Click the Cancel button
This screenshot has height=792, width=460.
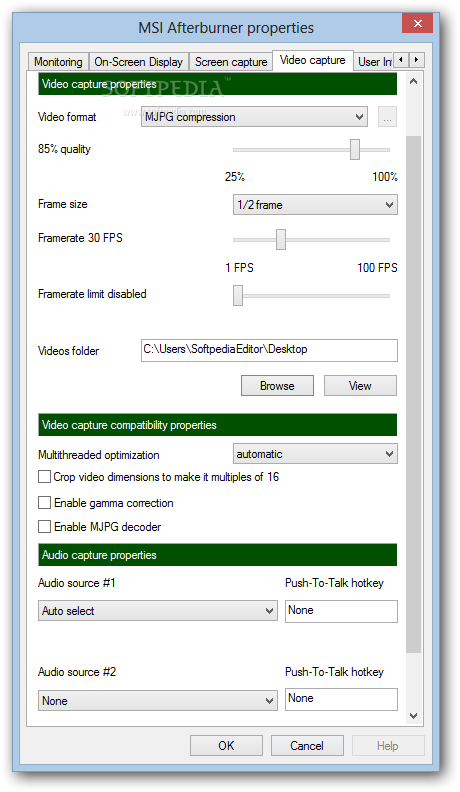pyautogui.click(x=307, y=746)
